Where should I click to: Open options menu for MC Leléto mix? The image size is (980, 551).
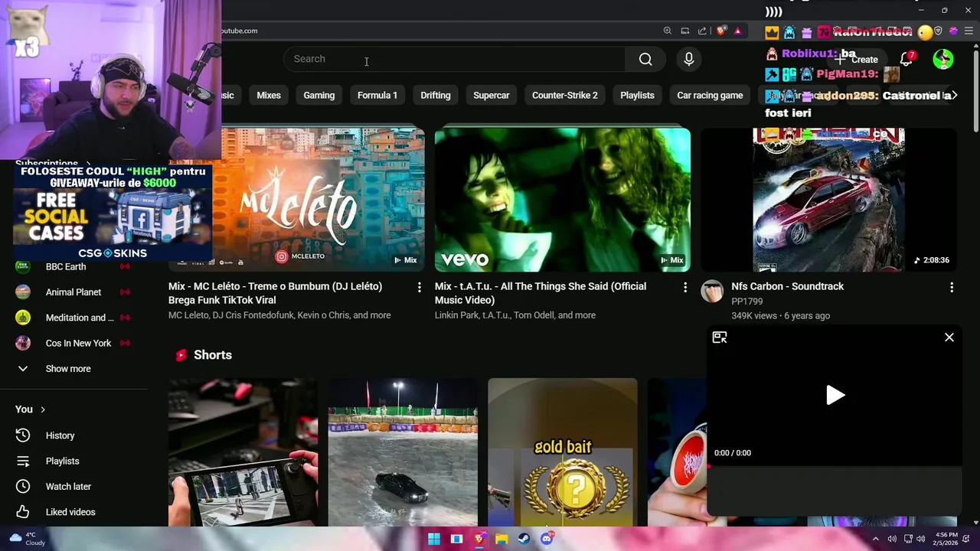pos(419,287)
